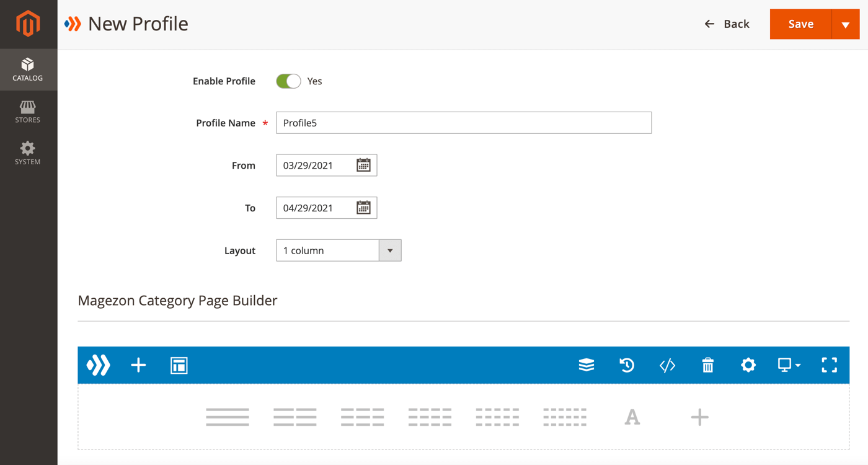Open the System section in the sidebar
Screen dimensions: 868x465
[x=28, y=153]
